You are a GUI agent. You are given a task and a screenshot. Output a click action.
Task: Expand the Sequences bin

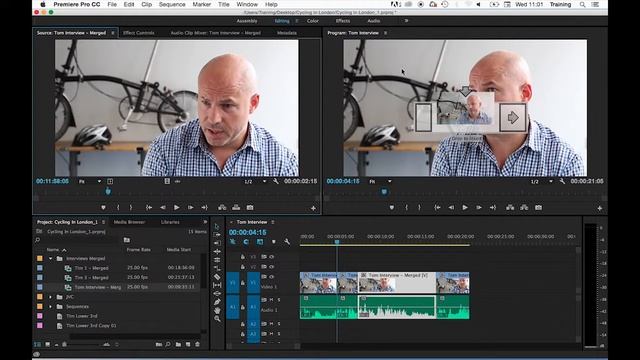coord(51,307)
